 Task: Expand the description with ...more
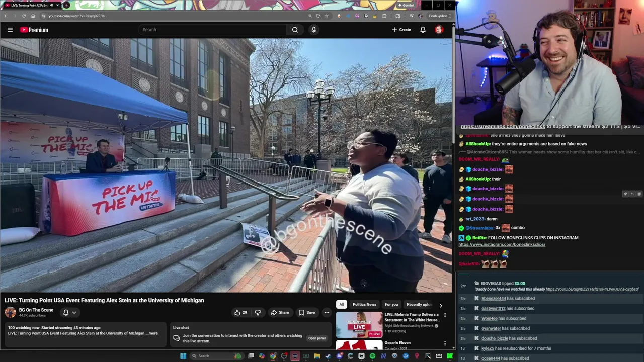tap(152, 333)
